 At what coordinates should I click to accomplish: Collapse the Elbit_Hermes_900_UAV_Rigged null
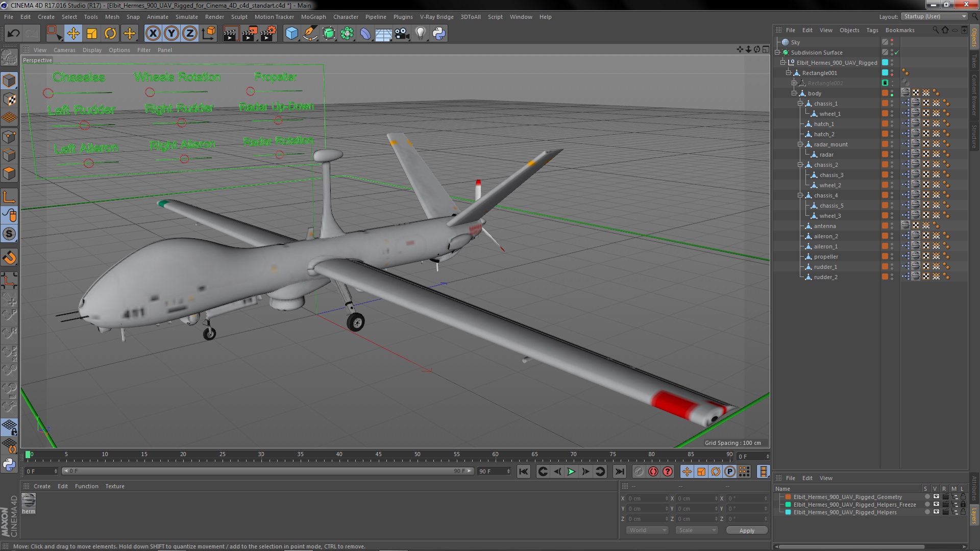[783, 63]
